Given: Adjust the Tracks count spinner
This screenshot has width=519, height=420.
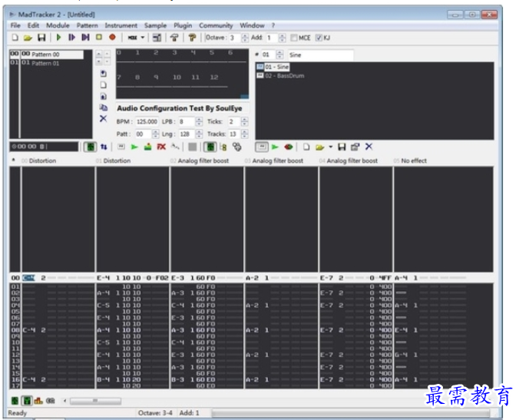Looking at the screenshot, I should tap(244, 134).
